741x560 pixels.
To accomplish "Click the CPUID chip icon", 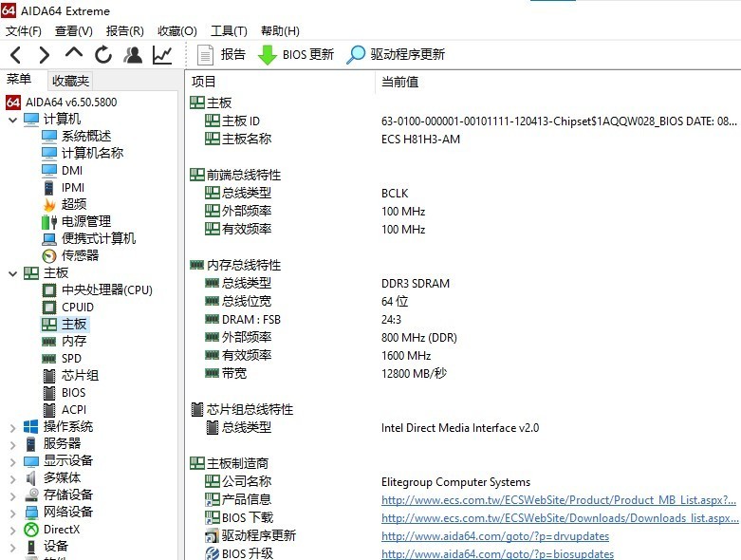I will (x=49, y=308).
